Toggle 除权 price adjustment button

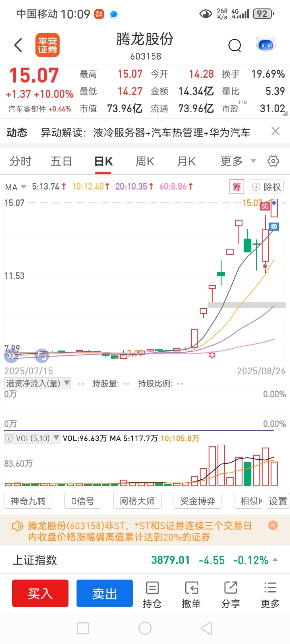(x=266, y=187)
